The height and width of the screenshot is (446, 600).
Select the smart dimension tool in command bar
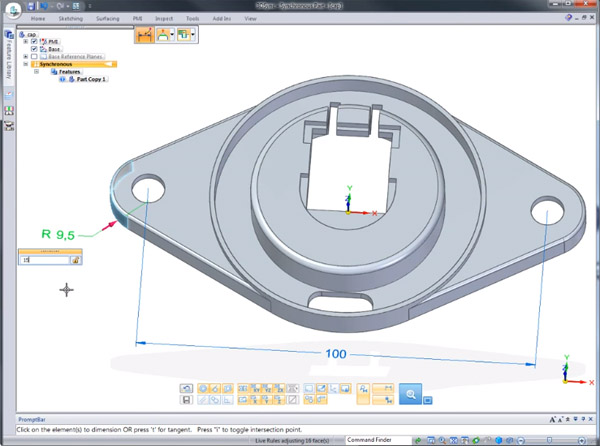143,34
